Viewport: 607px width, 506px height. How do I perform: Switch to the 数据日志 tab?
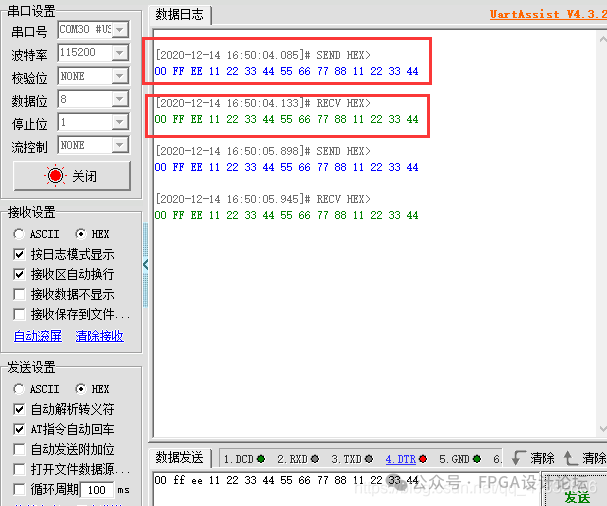click(x=180, y=15)
